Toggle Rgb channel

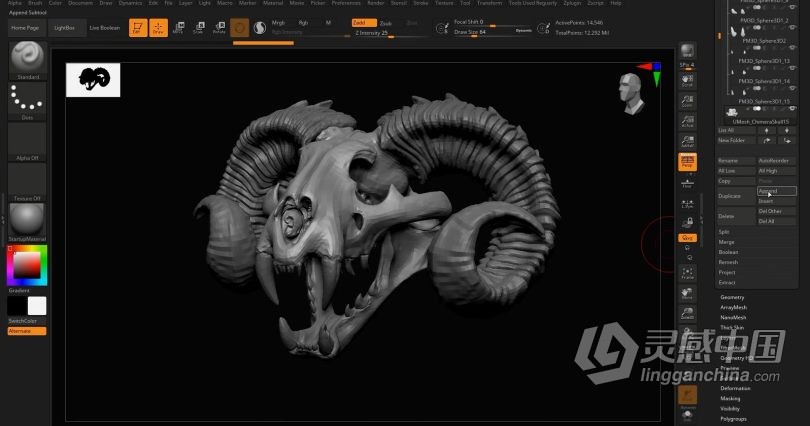point(303,23)
